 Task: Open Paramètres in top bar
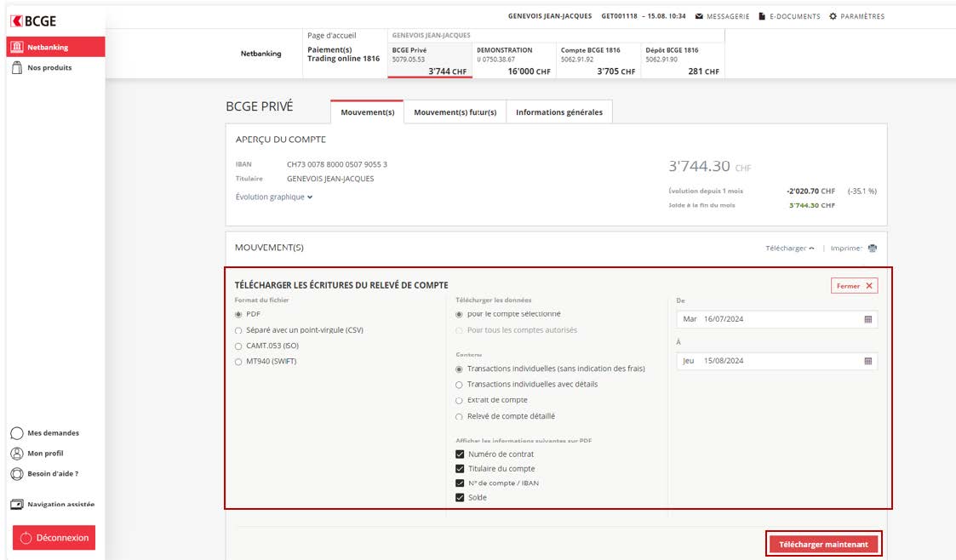tap(856, 16)
